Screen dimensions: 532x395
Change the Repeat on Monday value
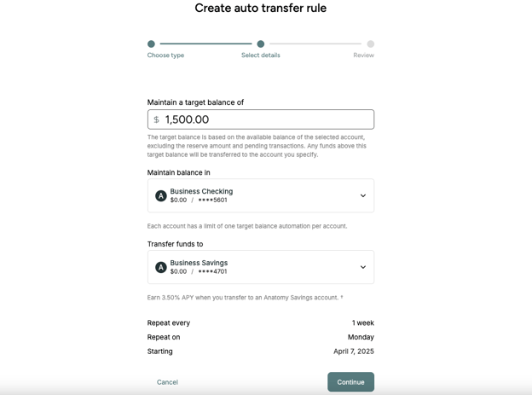(361, 337)
